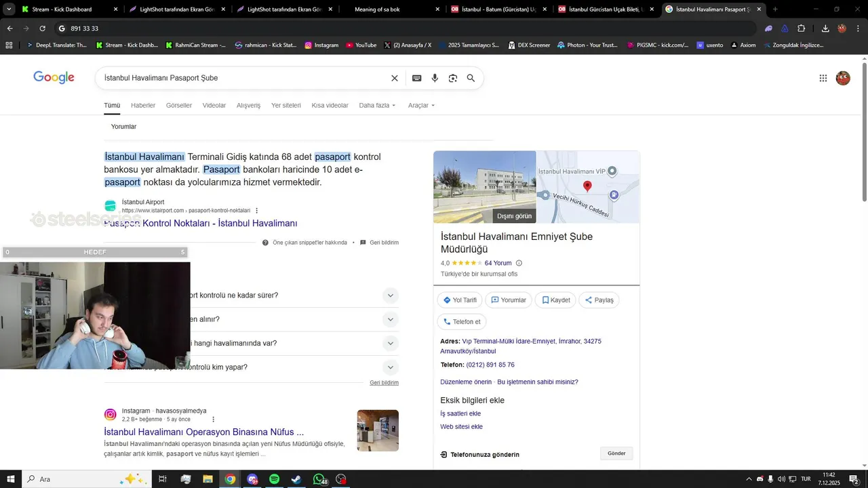Switch to the 'Kısa videolar' tab

330,106
